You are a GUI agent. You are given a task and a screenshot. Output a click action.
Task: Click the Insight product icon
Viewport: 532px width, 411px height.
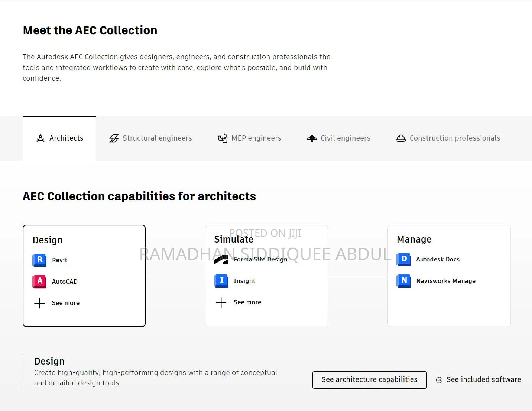point(221,281)
